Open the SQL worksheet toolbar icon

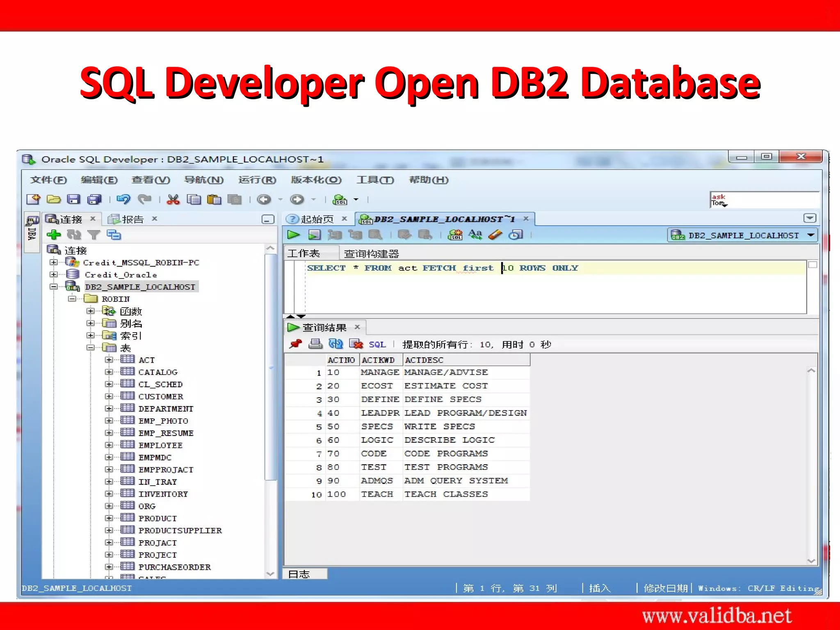[x=340, y=199]
